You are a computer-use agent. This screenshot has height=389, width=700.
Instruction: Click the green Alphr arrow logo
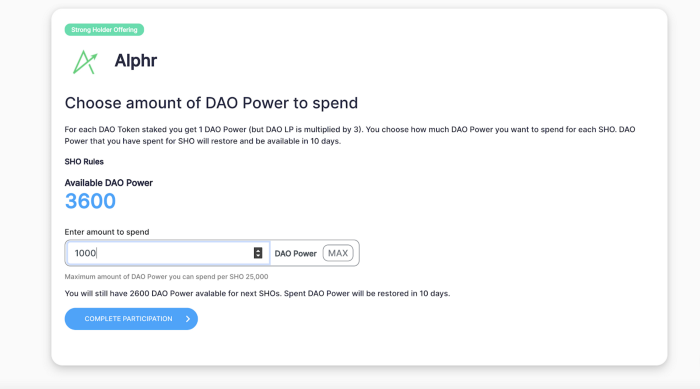(85, 62)
